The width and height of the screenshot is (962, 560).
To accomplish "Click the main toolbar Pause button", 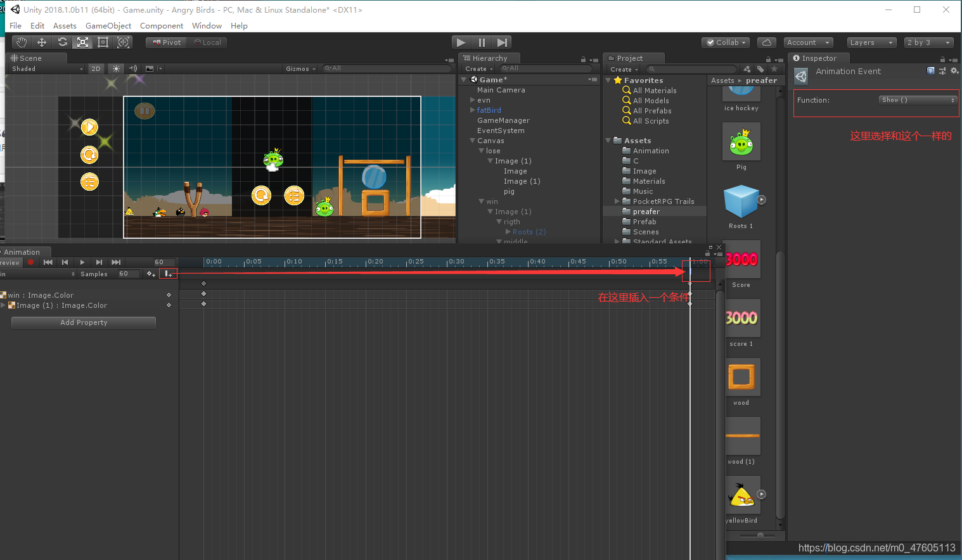I will [x=482, y=42].
